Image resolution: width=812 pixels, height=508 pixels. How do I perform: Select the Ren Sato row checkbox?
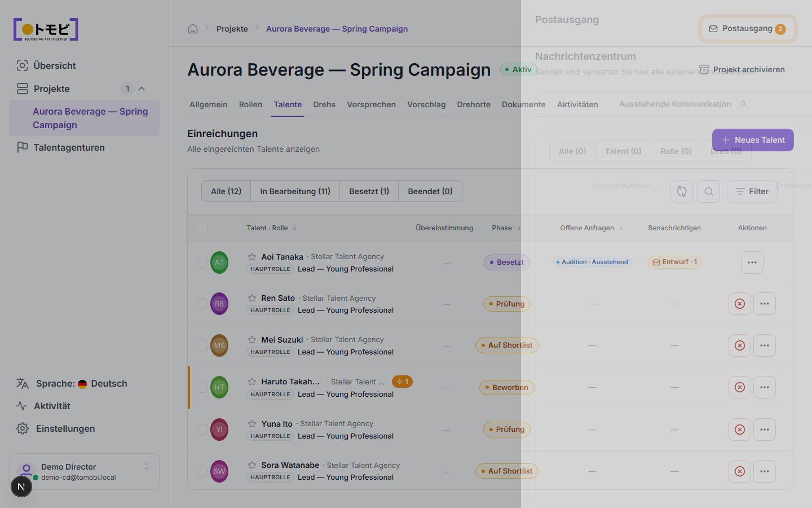click(x=202, y=304)
